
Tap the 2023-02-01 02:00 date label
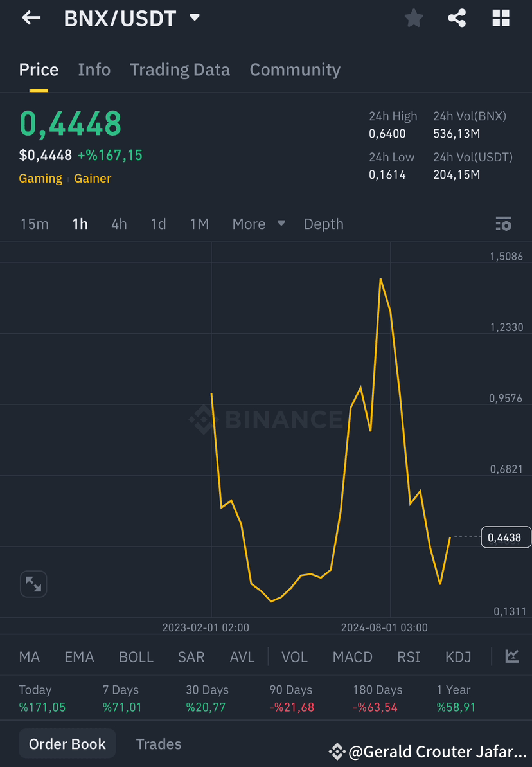pyautogui.click(x=206, y=627)
